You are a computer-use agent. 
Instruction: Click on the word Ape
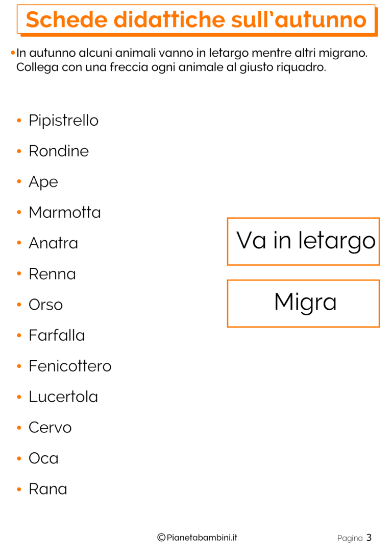[x=43, y=182]
